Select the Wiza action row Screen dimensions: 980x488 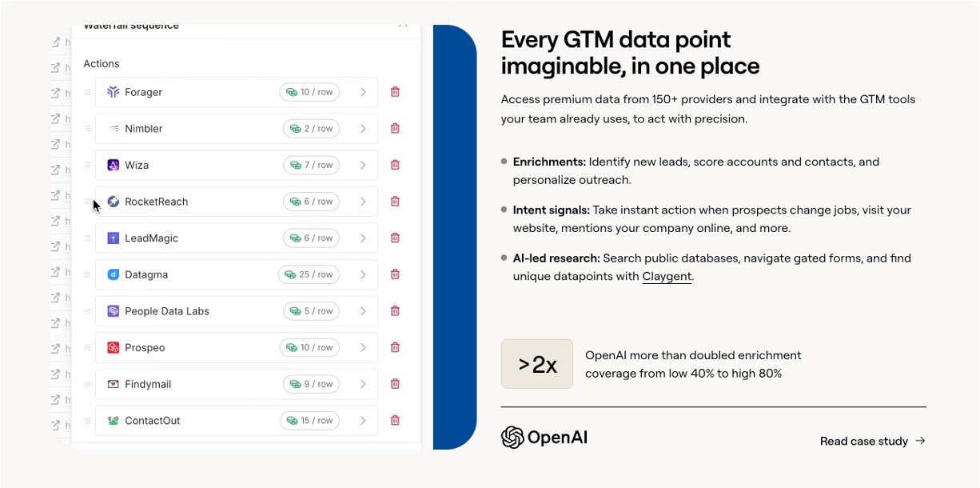200,165
